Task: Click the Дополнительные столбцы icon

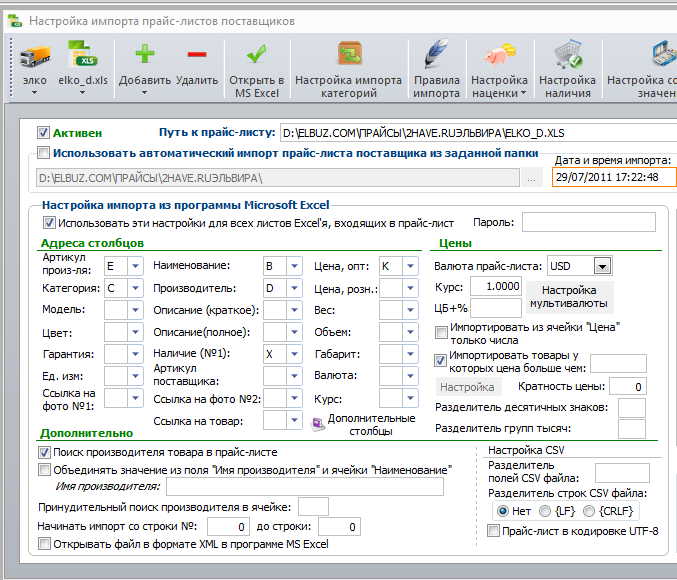Action: [x=318, y=424]
